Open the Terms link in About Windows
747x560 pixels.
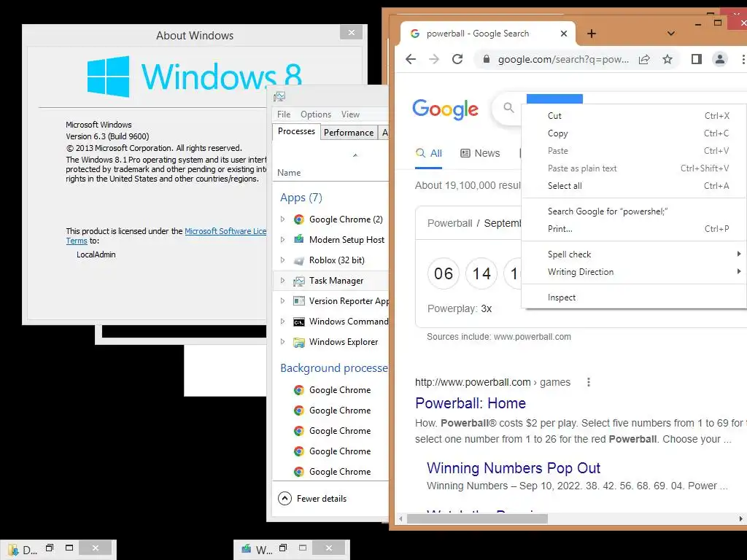77,241
